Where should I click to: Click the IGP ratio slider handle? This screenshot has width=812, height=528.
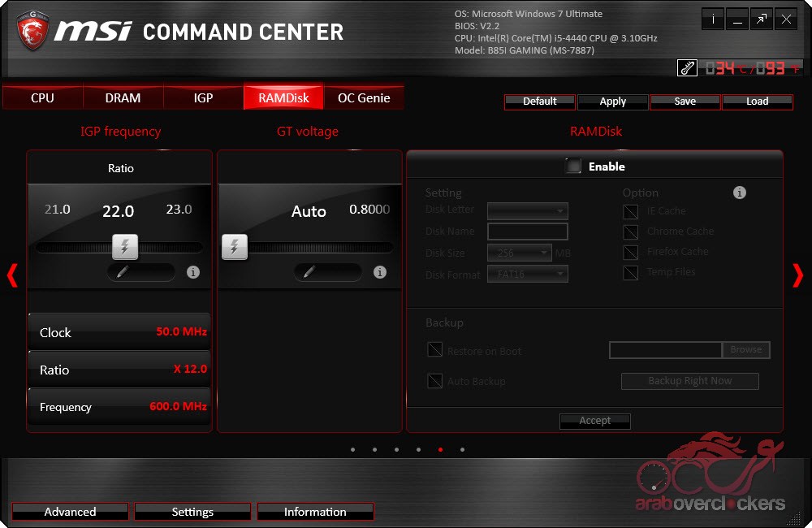(124, 246)
